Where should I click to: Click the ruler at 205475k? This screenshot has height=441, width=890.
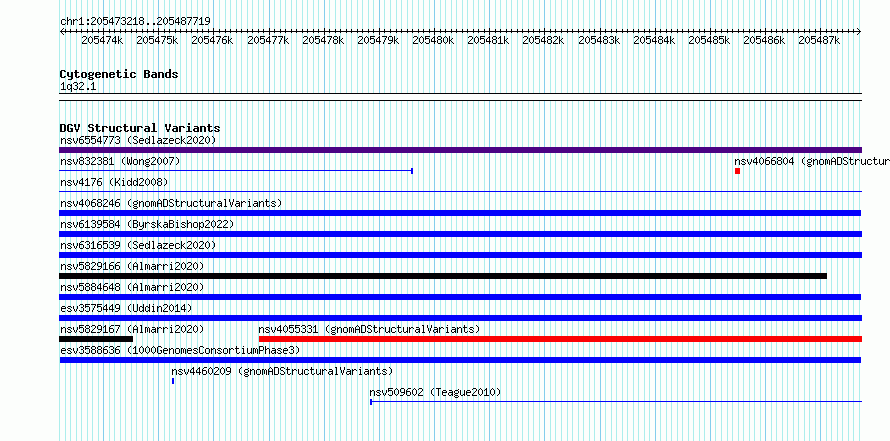(157, 40)
